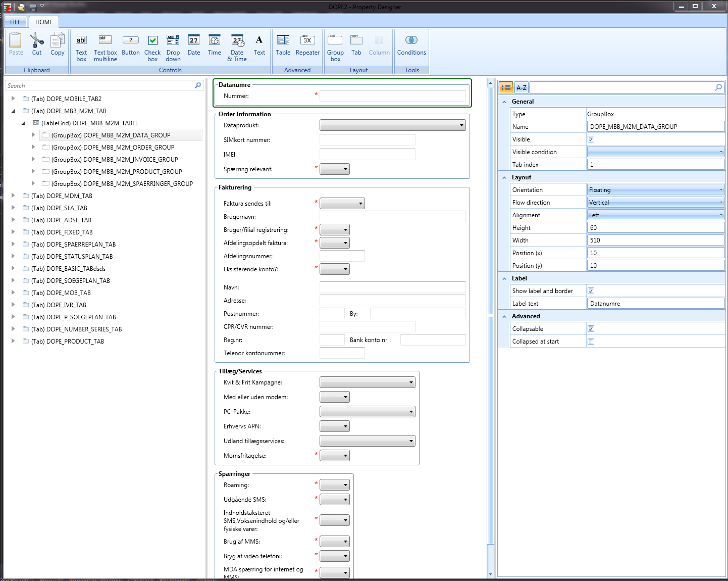Switch to the HOME ribbon tab
This screenshot has height=581, width=728.
(x=44, y=22)
